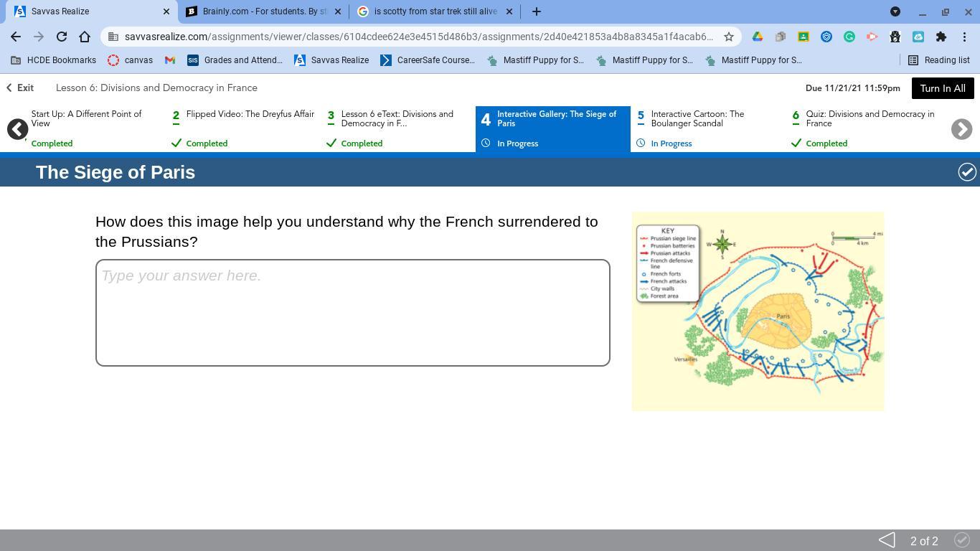
Task: Show previous lesson items with left arrow
Action: (x=17, y=129)
